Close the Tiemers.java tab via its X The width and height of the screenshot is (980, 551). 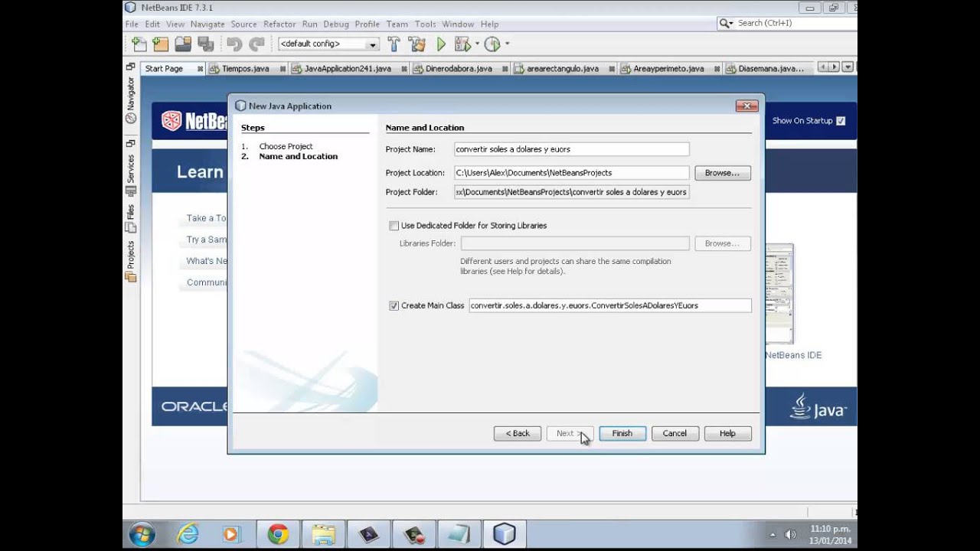[x=283, y=69]
